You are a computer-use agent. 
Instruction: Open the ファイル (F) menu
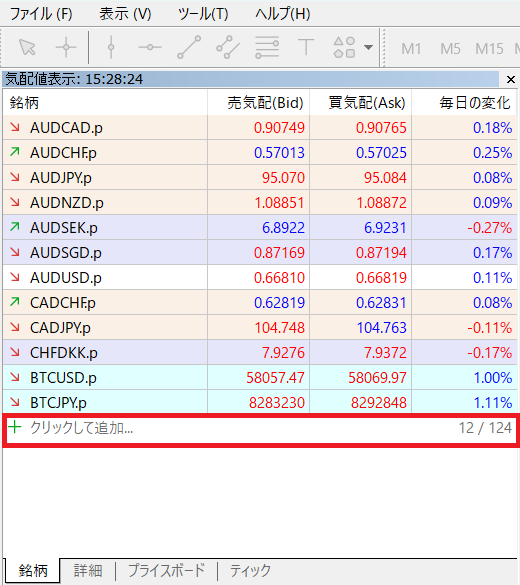41,14
